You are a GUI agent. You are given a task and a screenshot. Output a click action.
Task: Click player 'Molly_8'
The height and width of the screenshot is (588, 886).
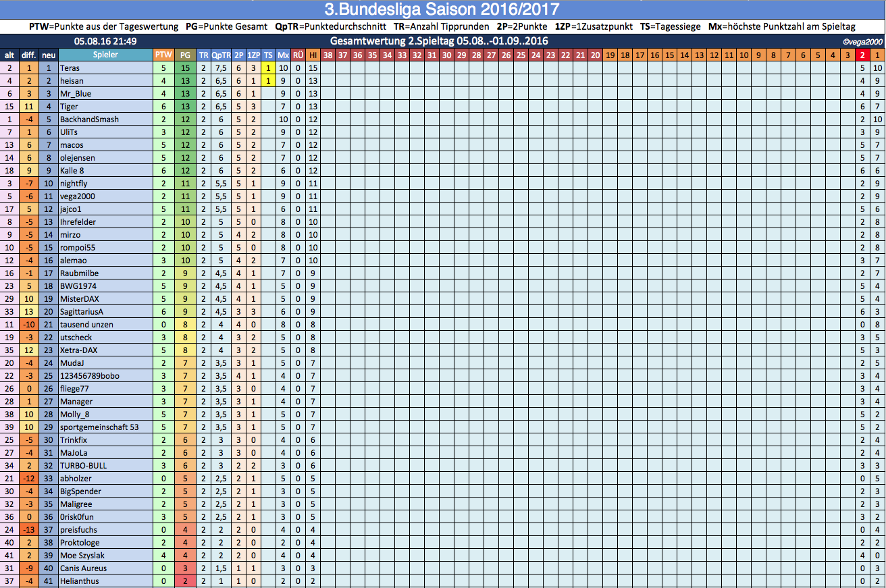(105, 415)
